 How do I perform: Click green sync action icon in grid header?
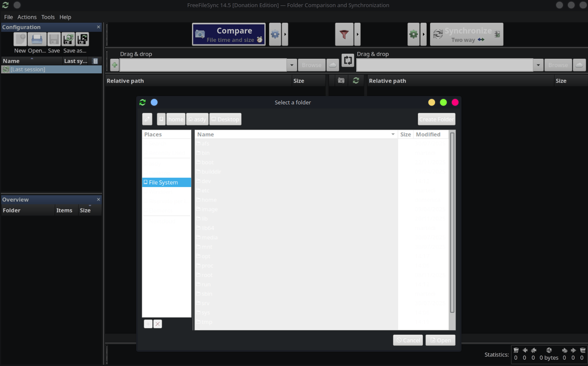356,80
